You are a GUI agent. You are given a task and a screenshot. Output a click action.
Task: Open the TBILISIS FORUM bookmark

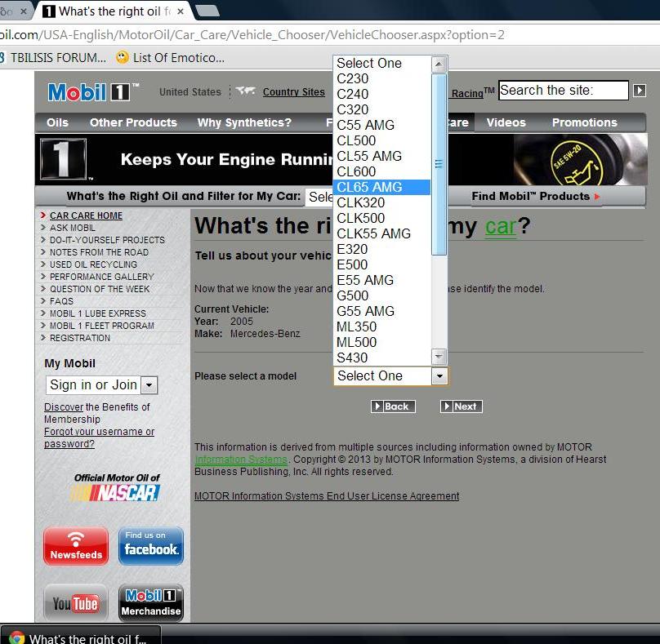point(58,58)
